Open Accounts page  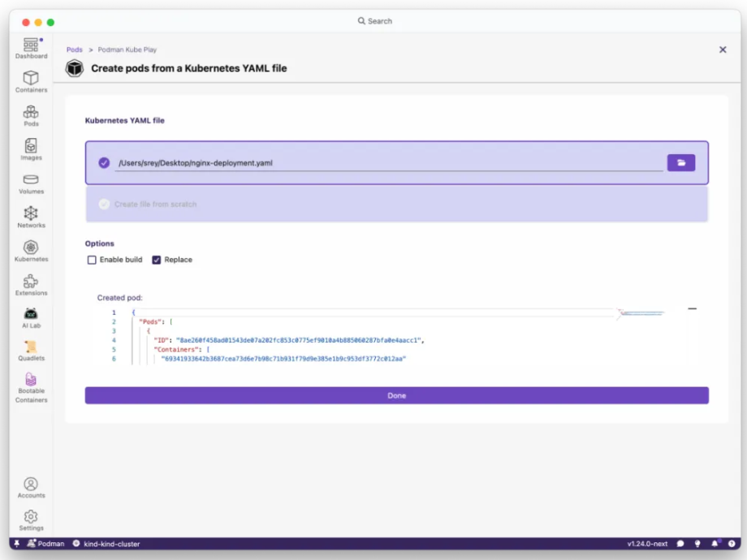coord(31,488)
